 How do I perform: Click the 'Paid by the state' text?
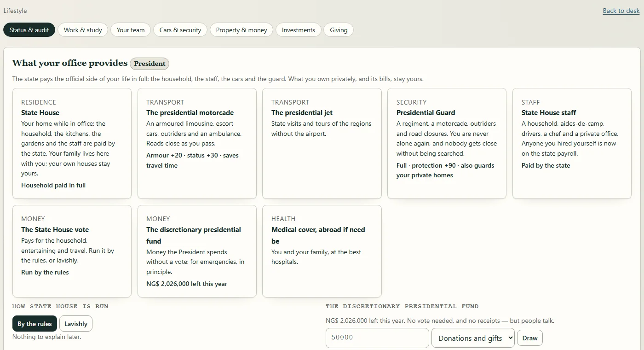[546, 165]
